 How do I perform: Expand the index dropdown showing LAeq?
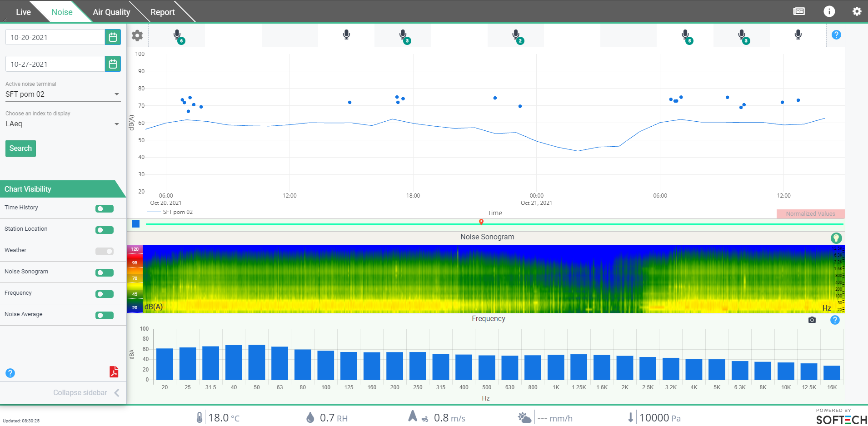pos(63,124)
